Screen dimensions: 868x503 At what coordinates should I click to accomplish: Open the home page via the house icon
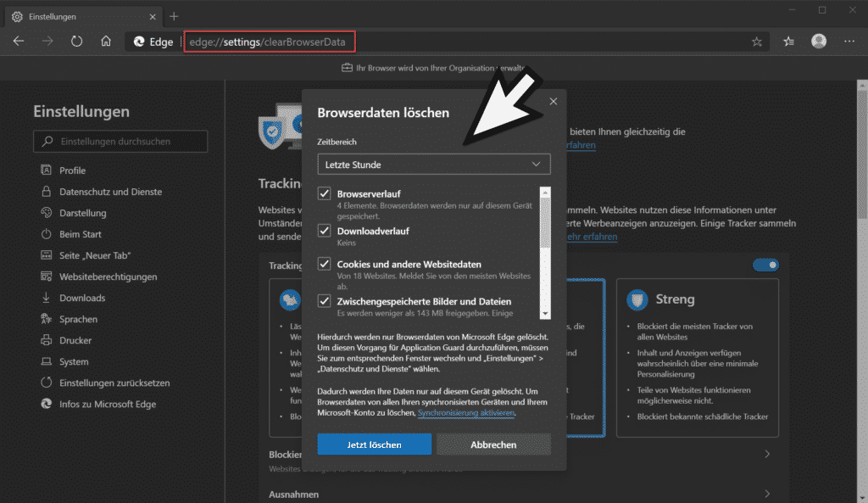pos(106,41)
